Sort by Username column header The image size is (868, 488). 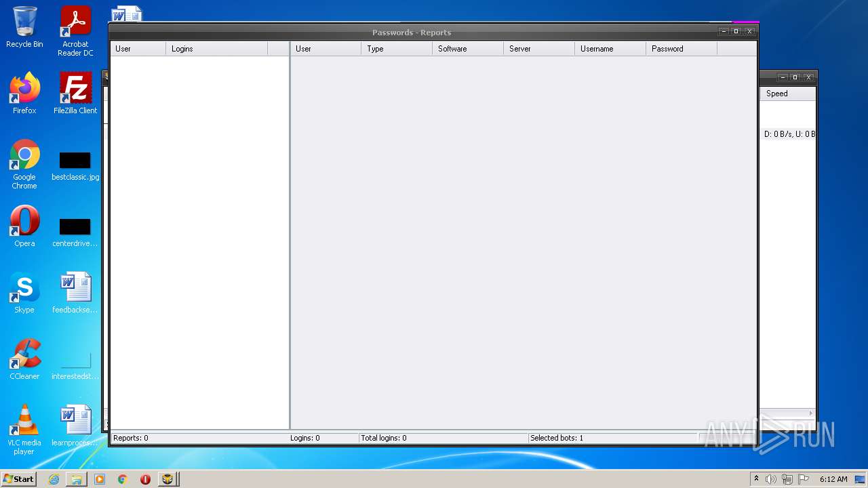tap(610, 49)
